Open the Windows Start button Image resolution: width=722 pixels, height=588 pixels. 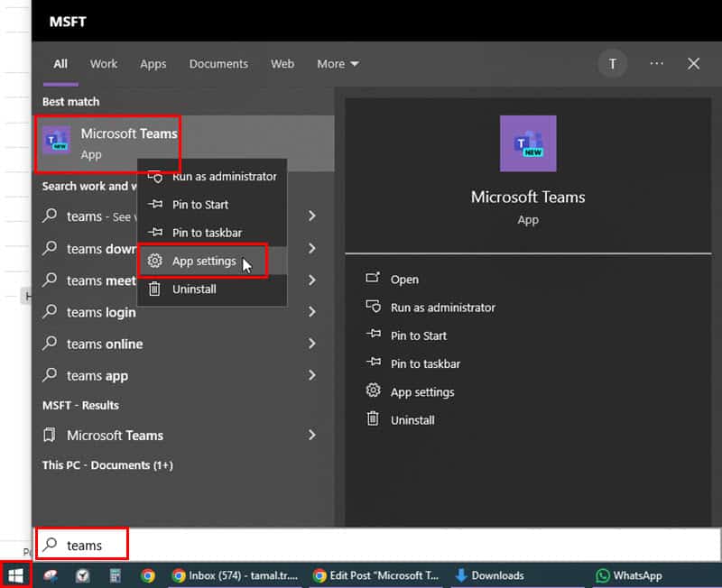pos(15,575)
